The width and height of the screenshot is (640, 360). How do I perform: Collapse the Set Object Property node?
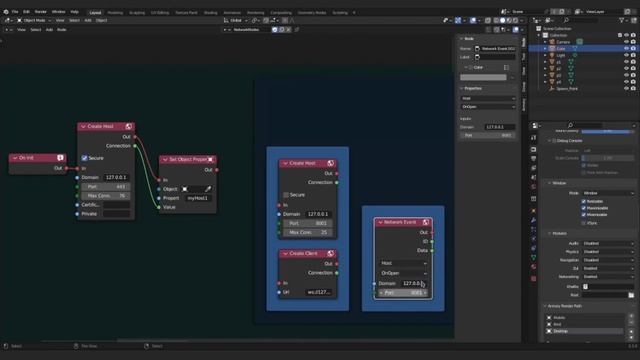165,160
